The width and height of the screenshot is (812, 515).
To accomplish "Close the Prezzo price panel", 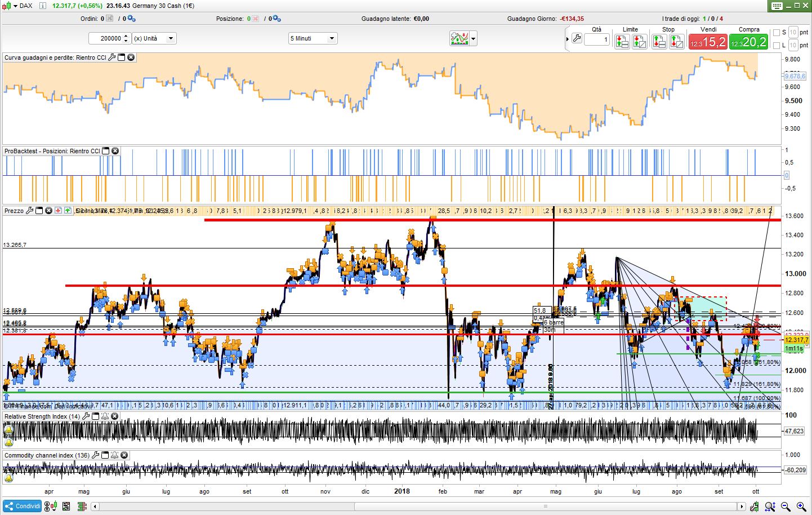I will click(48, 211).
